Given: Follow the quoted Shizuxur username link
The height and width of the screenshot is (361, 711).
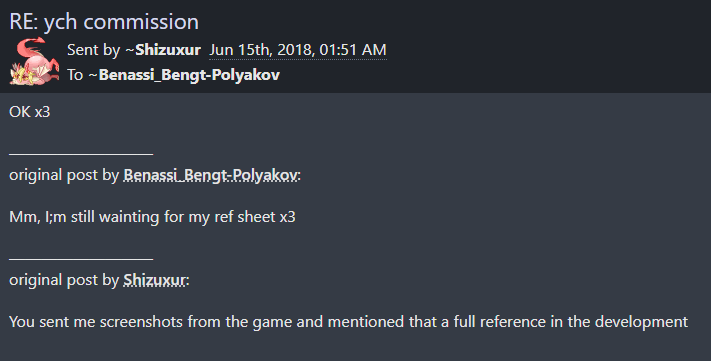Looking at the screenshot, I should coord(154,280).
